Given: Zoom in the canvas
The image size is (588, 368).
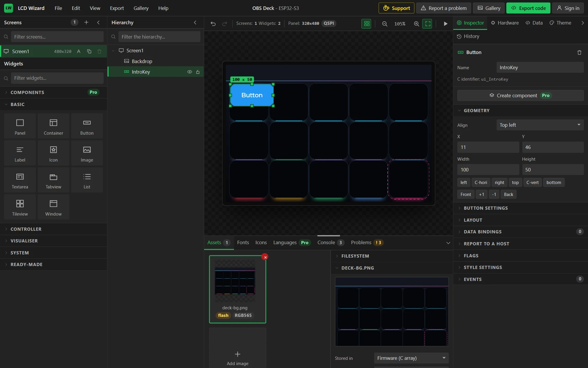Looking at the screenshot, I should tap(416, 24).
